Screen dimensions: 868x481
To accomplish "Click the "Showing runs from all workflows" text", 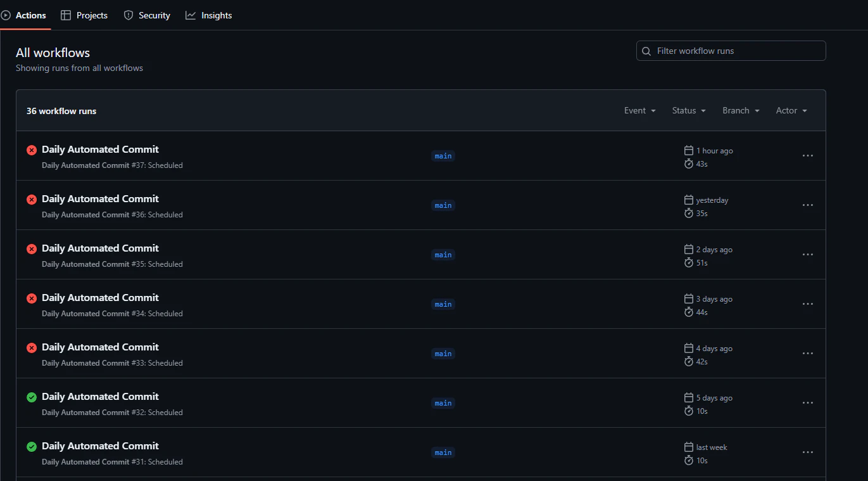I will point(80,68).
